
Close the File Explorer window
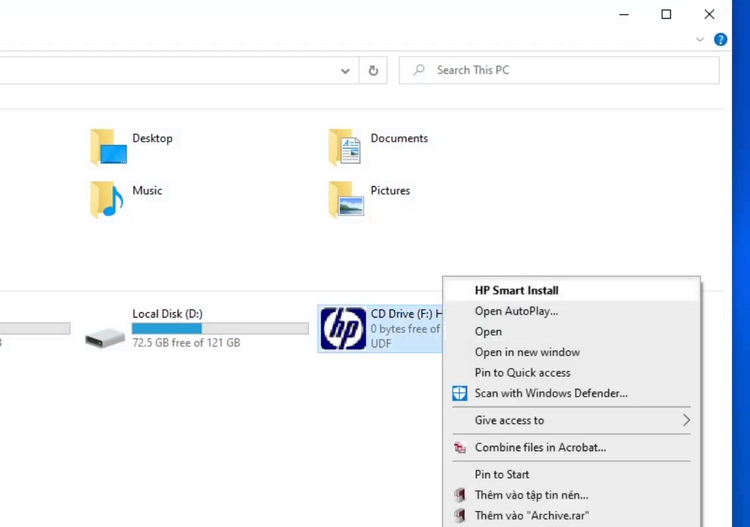click(709, 14)
